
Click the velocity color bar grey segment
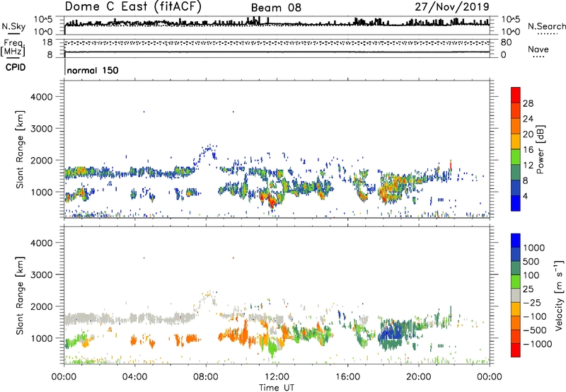pos(516,295)
